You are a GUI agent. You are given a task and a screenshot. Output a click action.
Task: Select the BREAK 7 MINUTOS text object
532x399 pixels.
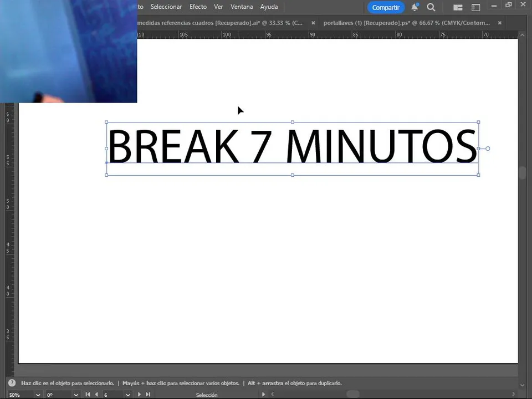click(293, 146)
